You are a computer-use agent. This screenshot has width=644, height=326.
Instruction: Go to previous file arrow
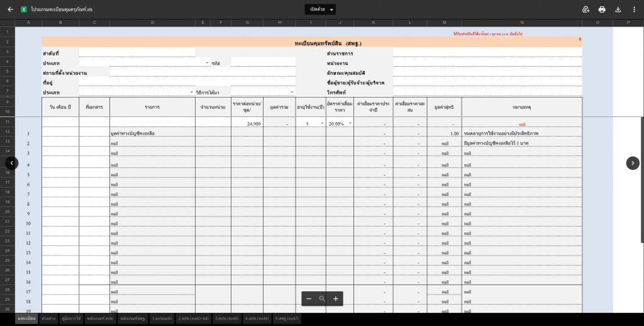point(11,163)
